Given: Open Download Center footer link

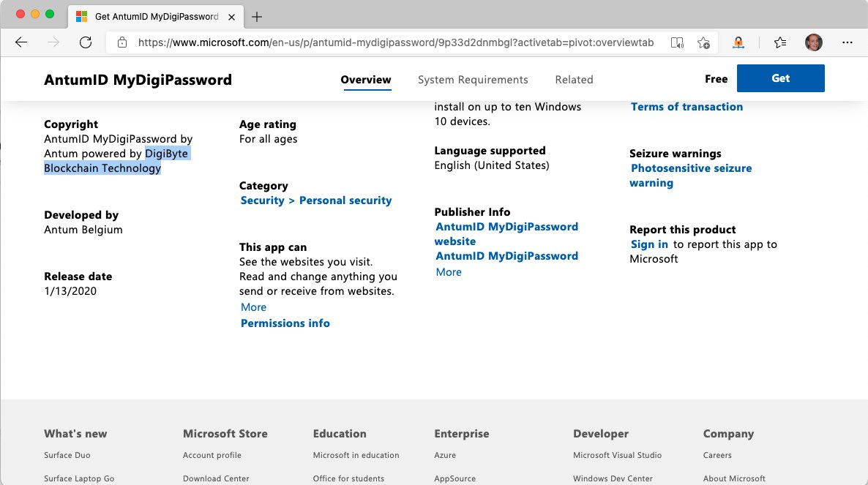Looking at the screenshot, I should click(x=216, y=478).
